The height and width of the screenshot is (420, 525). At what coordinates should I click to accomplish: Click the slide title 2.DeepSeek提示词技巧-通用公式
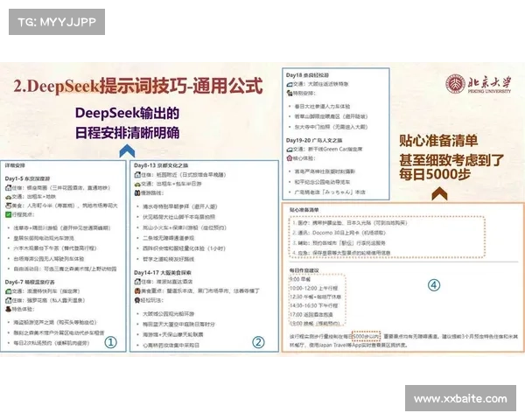(x=138, y=86)
